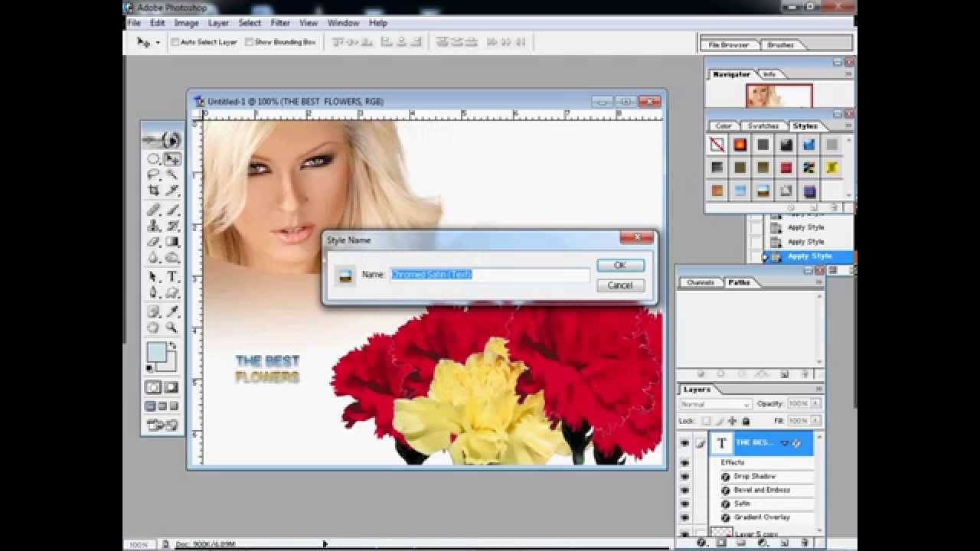Open Styles panel flyout menu arrow

pyautogui.click(x=848, y=126)
